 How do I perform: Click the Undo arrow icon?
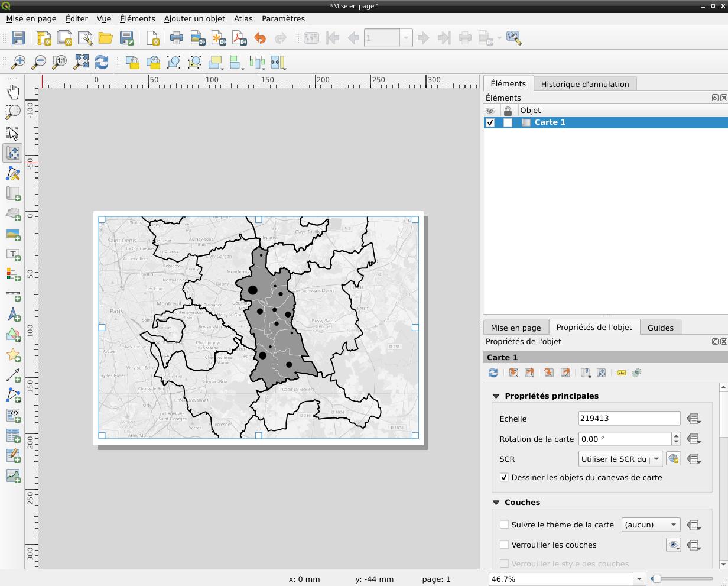260,38
